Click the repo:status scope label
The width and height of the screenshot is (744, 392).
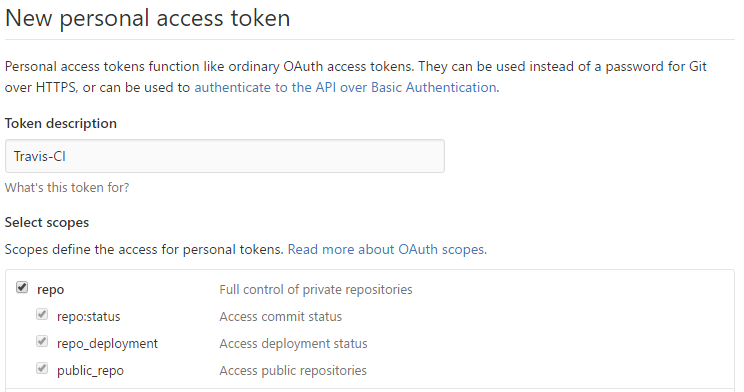[89, 317]
